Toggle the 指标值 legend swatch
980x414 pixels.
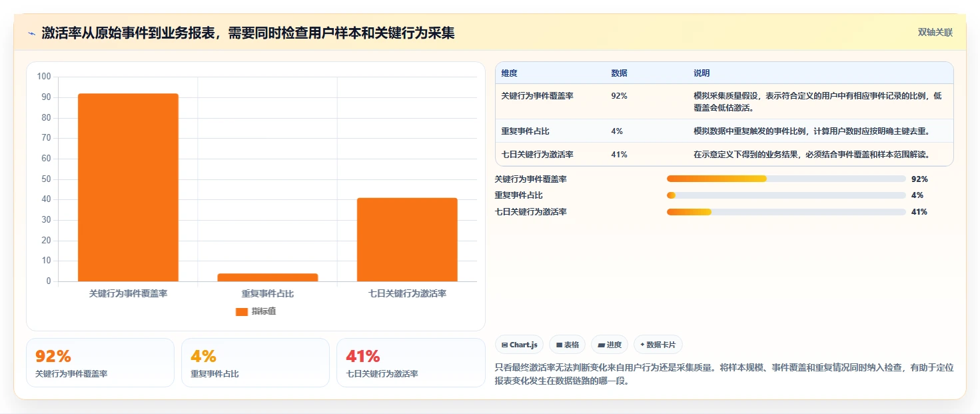click(242, 311)
